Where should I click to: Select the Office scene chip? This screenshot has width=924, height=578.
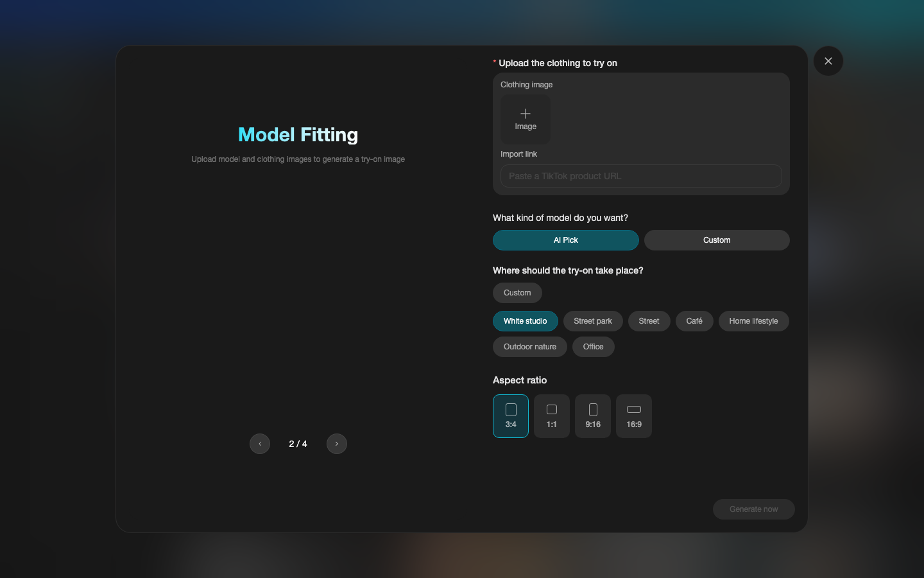click(x=594, y=347)
